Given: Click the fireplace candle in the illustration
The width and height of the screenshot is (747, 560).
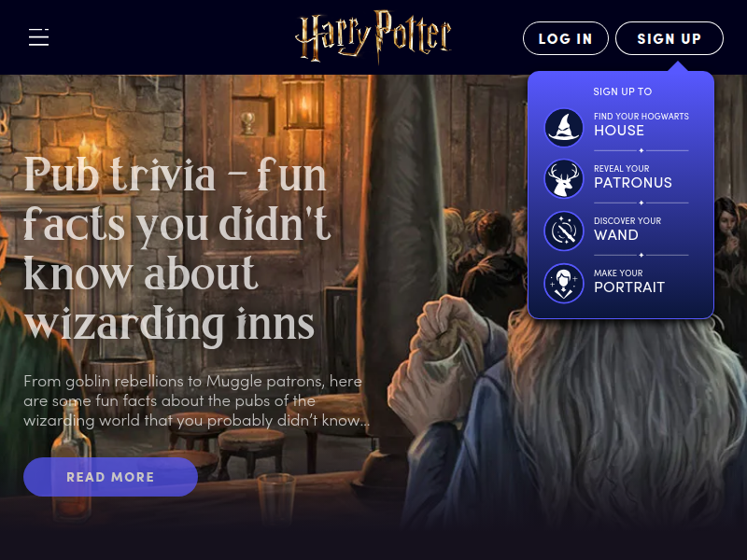Looking at the screenshot, I should coord(85,146).
